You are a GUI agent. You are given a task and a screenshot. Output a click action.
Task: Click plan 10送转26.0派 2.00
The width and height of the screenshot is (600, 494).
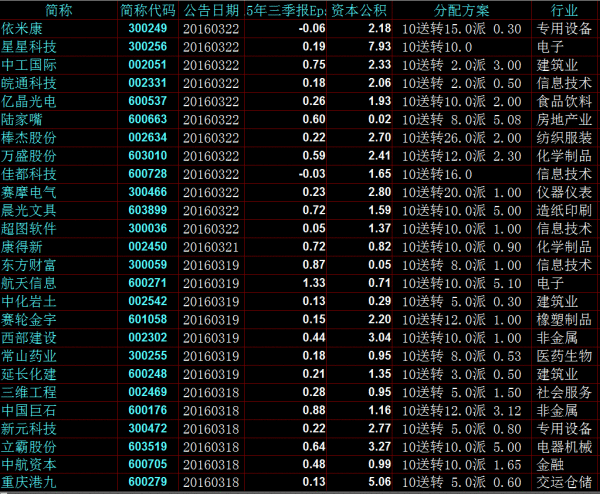pos(462,138)
